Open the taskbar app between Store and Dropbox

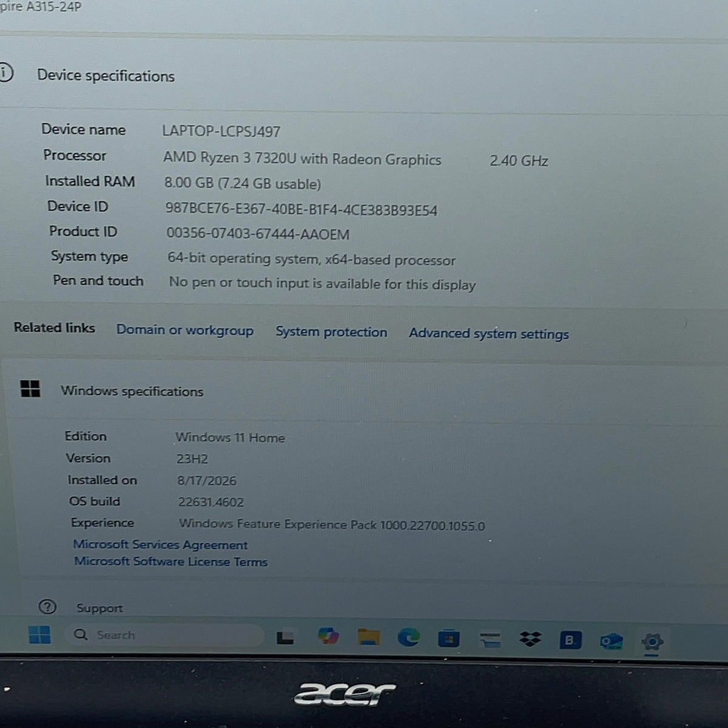490,639
